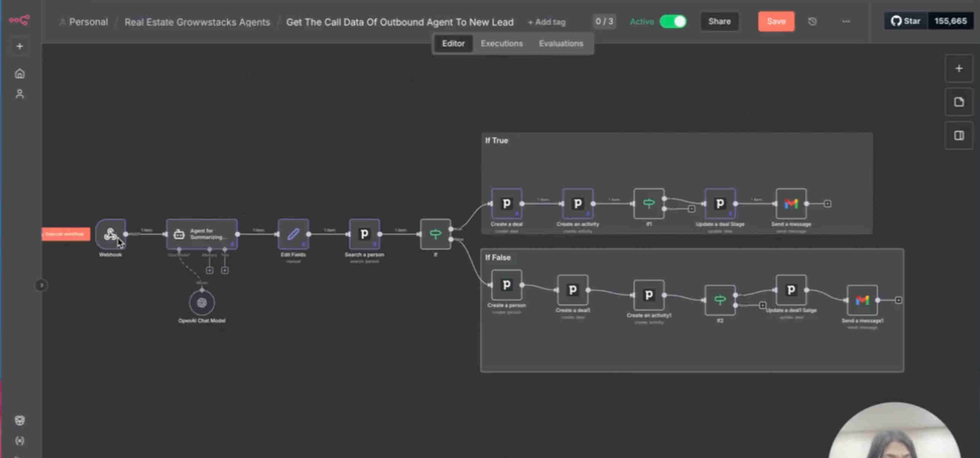
Task: Select the If1 node
Action: coord(649,204)
